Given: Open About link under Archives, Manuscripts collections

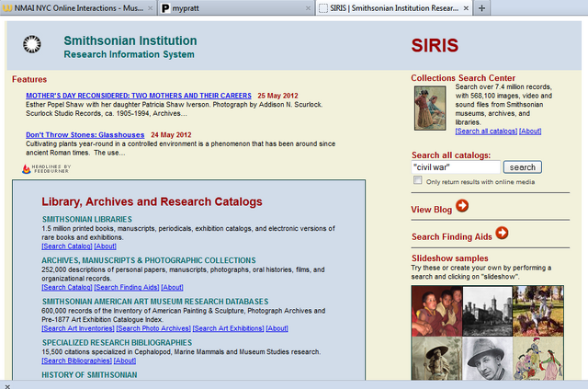Looking at the screenshot, I should tap(172, 287).
